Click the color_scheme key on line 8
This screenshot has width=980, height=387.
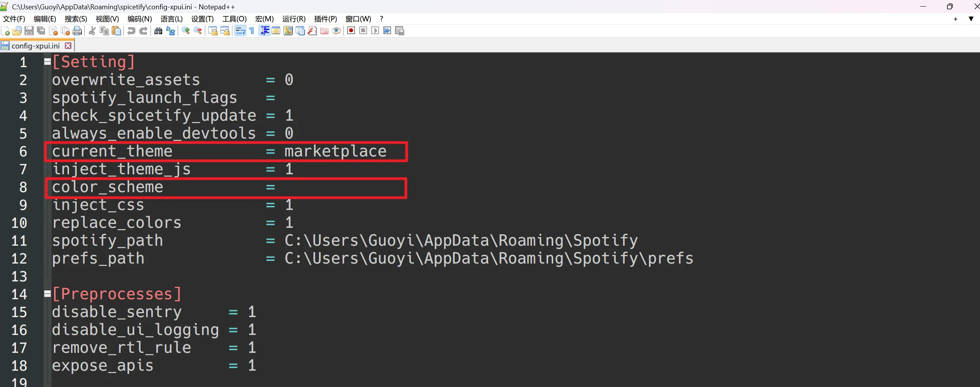point(107,187)
